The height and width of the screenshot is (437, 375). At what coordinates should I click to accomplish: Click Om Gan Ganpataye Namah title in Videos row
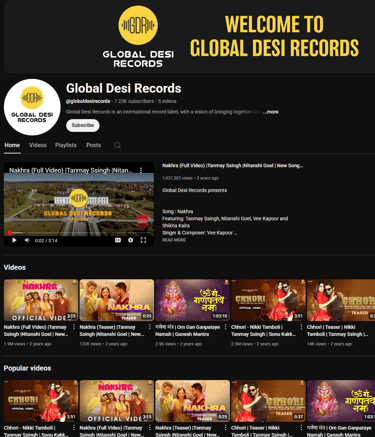(x=187, y=331)
